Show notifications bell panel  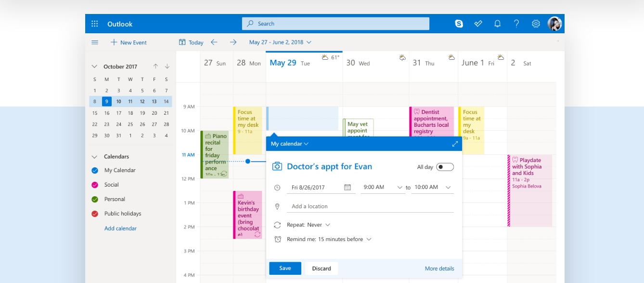coord(497,24)
